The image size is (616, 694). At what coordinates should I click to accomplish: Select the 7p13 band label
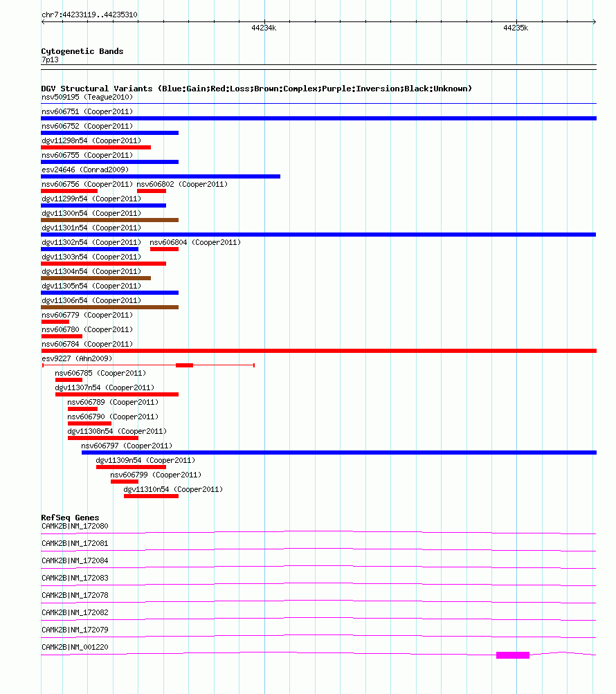coord(50,60)
